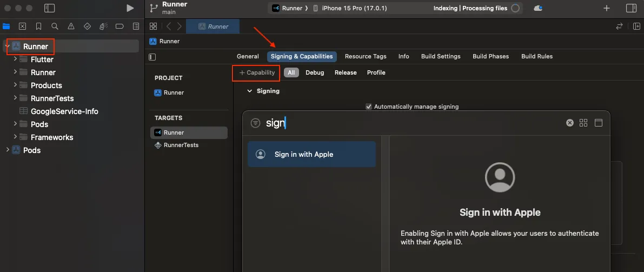The width and height of the screenshot is (644, 272).
Task: Go forward with the editor forward arrow
Action: pyautogui.click(x=179, y=26)
